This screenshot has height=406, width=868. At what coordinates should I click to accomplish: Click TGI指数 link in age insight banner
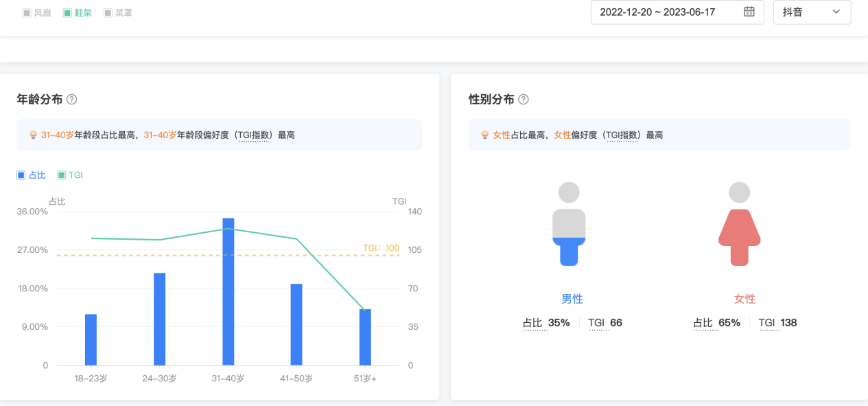[x=255, y=135]
